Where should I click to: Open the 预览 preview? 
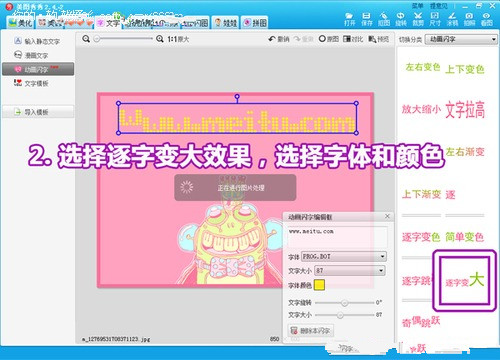click(x=378, y=39)
